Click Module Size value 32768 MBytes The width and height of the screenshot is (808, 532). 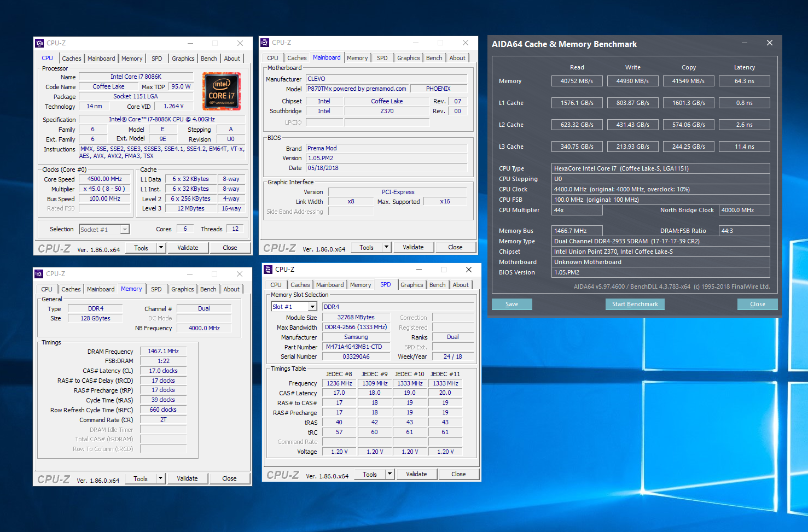356,317
